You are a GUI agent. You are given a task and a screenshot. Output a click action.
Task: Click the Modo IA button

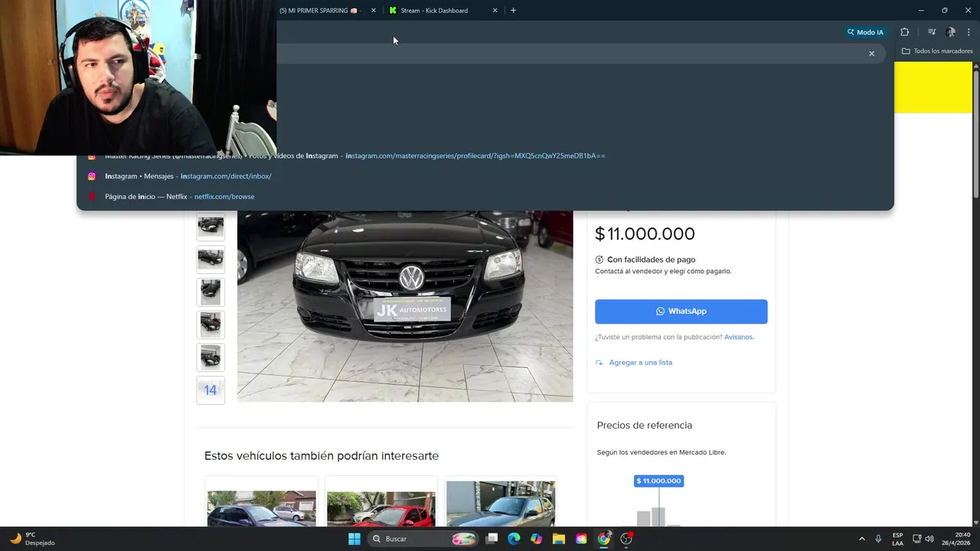point(865,32)
